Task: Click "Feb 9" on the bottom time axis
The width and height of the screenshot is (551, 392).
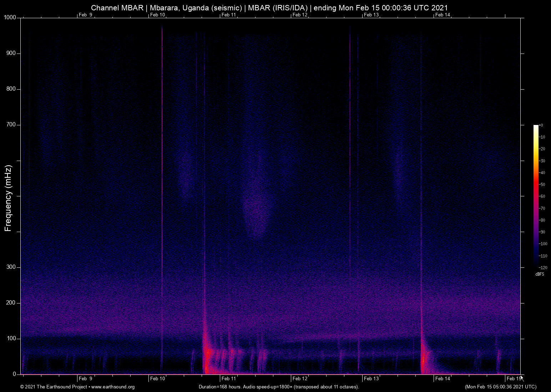Action: [x=86, y=378]
